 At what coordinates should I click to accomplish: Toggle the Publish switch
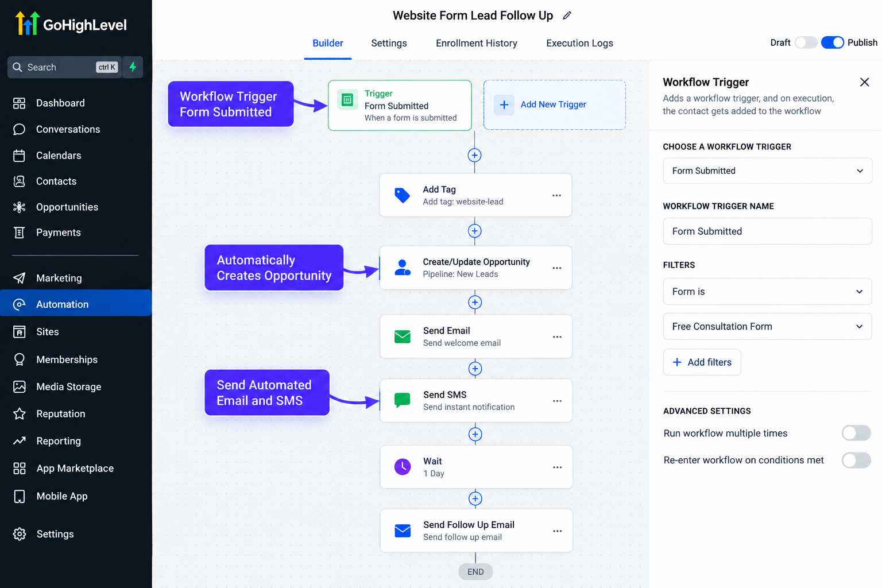[x=833, y=42]
